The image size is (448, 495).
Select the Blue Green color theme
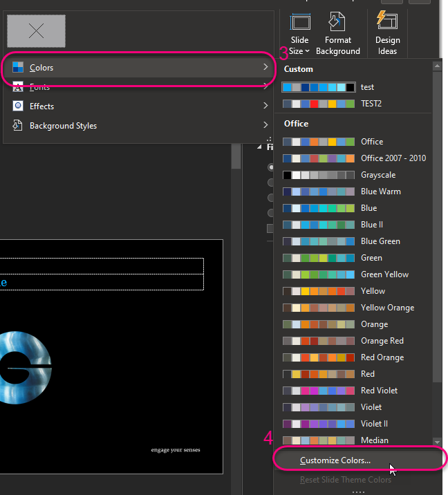353,241
